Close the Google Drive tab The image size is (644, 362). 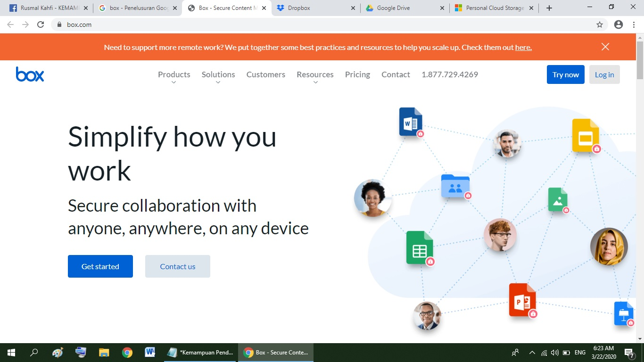pos(442,8)
